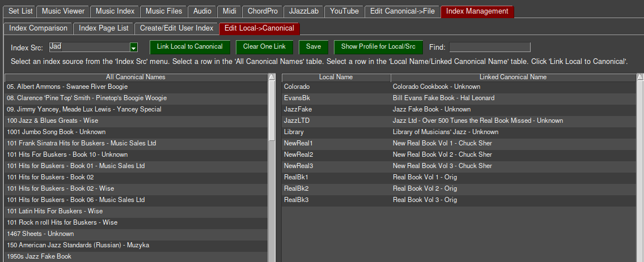Click the green Save button
The image size is (644, 262).
coord(313,47)
